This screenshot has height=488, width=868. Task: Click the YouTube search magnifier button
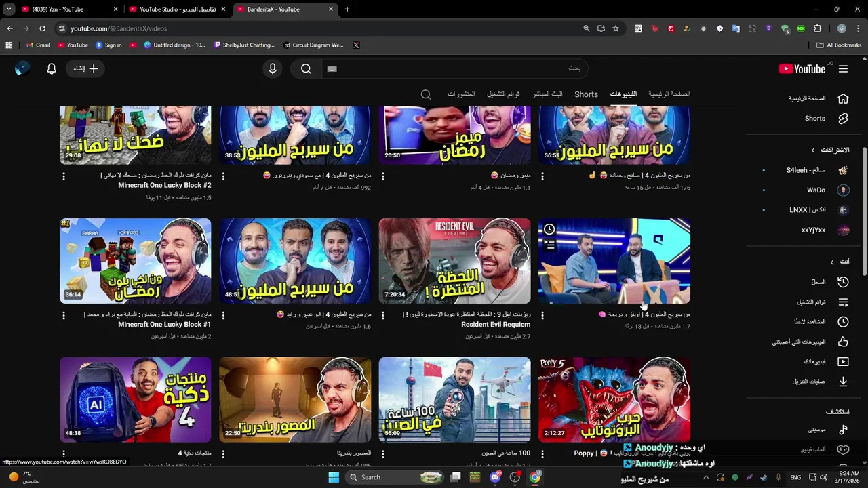tap(306, 68)
